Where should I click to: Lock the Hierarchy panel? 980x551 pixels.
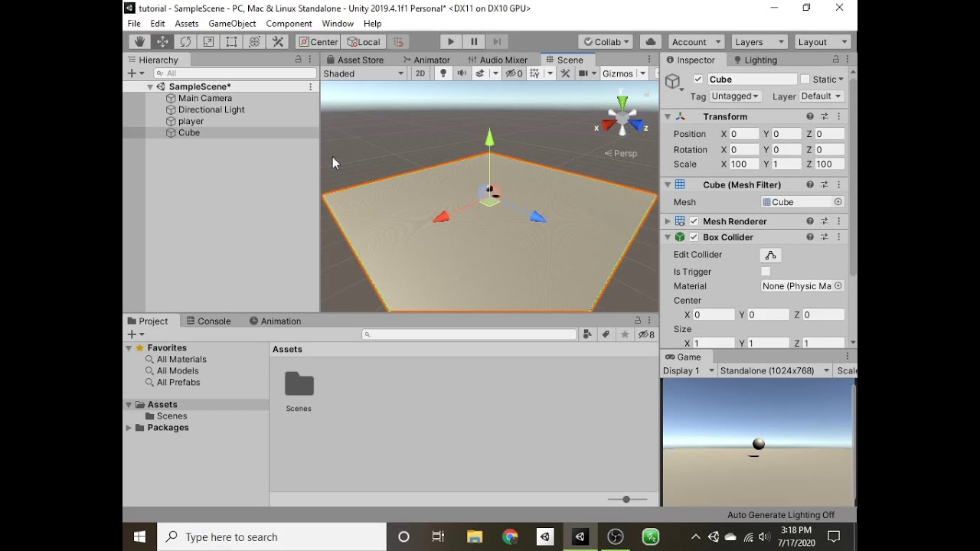(x=299, y=60)
